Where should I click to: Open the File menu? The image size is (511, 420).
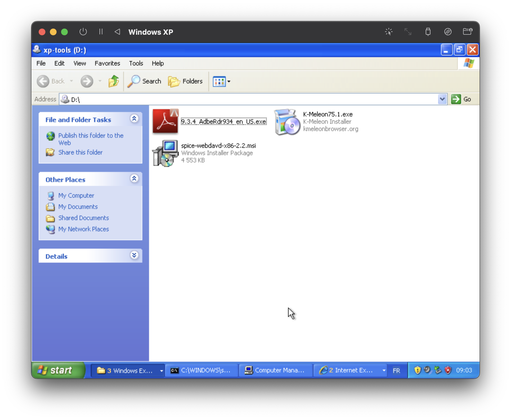tap(41, 63)
